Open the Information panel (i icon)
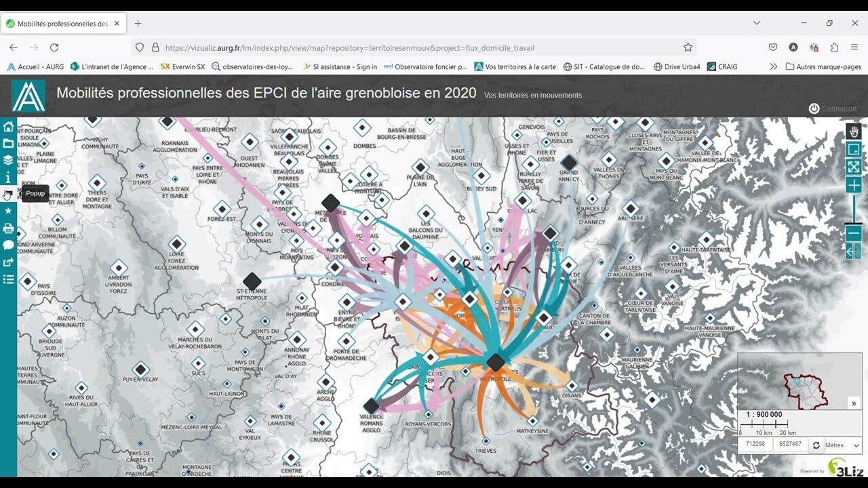Image resolution: width=868 pixels, height=488 pixels. (8, 178)
